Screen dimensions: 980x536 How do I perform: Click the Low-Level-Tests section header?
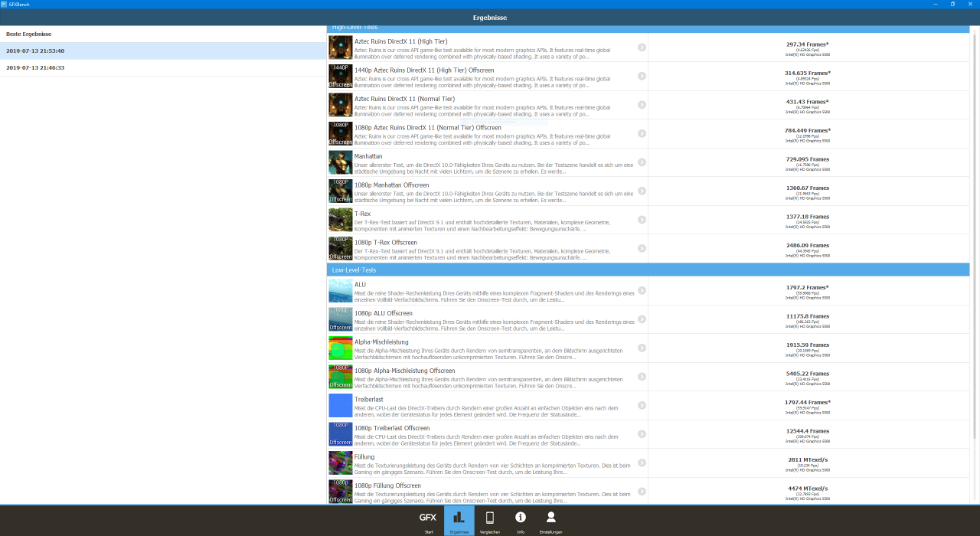(648, 270)
